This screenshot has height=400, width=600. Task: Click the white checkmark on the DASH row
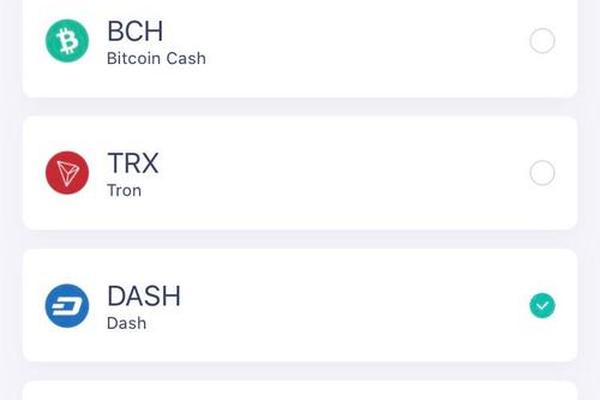point(542,305)
